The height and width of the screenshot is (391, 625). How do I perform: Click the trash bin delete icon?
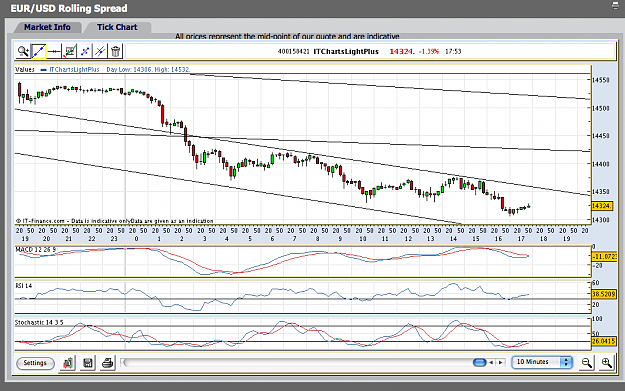click(x=115, y=51)
